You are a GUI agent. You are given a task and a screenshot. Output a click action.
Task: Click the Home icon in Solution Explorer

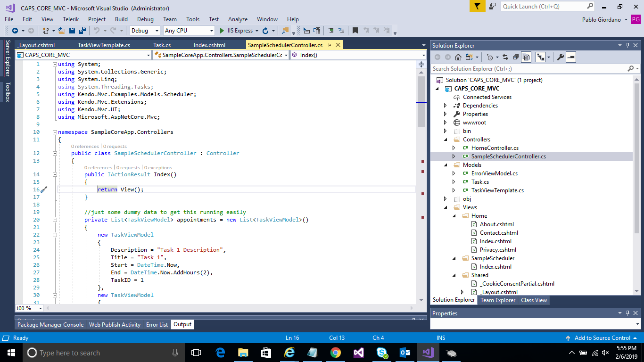[458, 57]
